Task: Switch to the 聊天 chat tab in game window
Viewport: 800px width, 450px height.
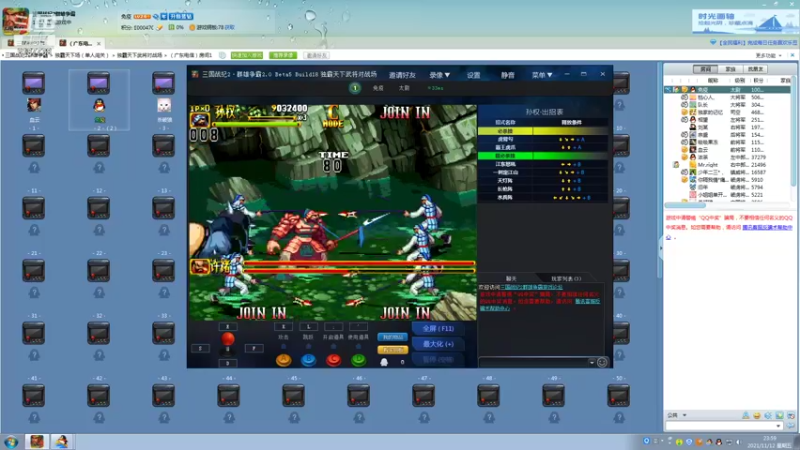Action: click(x=511, y=279)
